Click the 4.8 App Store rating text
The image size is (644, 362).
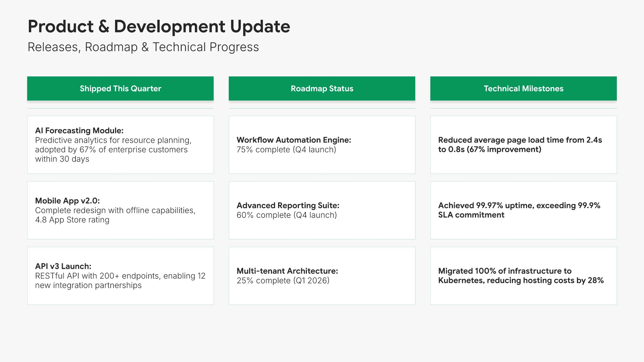point(72,220)
